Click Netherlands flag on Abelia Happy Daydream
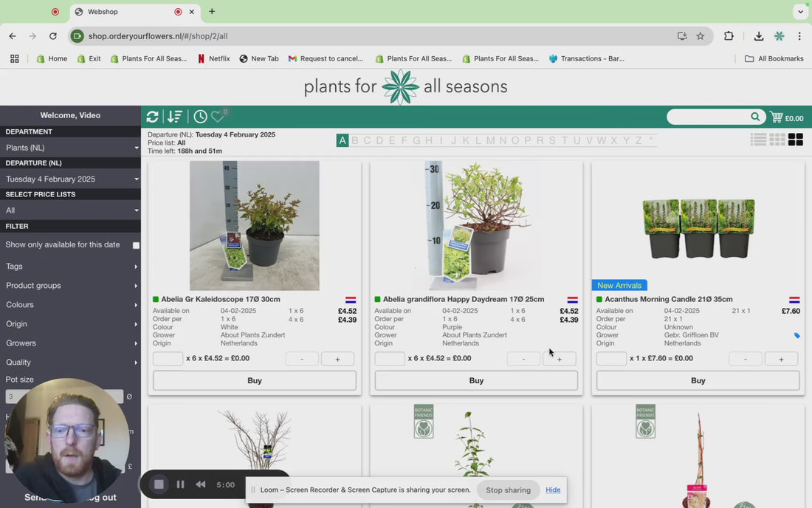The width and height of the screenshot is (812, 508). [572, 300]
